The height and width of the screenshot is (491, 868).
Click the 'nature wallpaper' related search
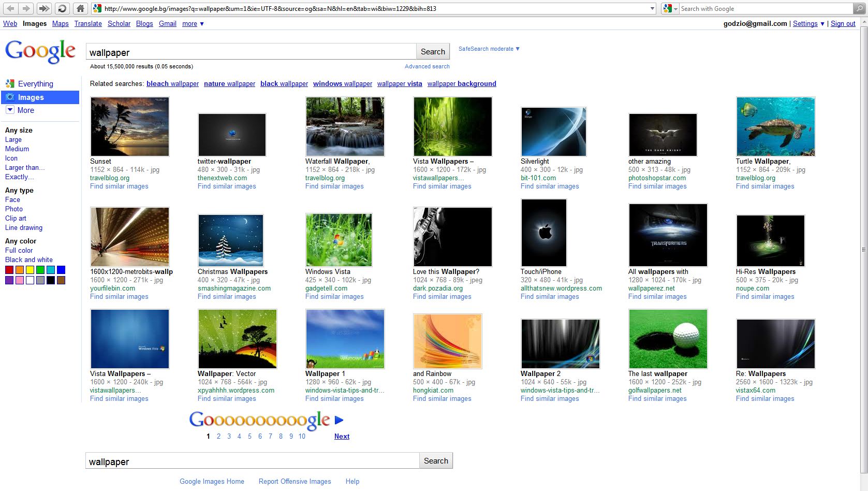tap(229, 84)
